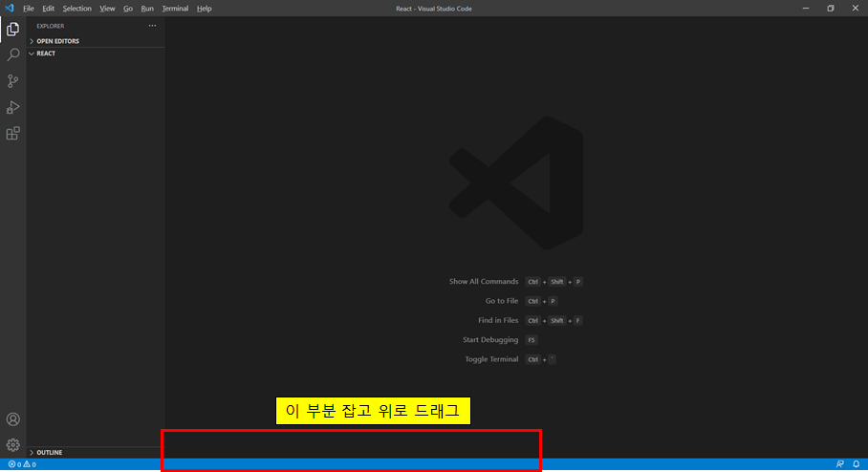
Task: Open the Search view icon
Action: tap(12, 54)
